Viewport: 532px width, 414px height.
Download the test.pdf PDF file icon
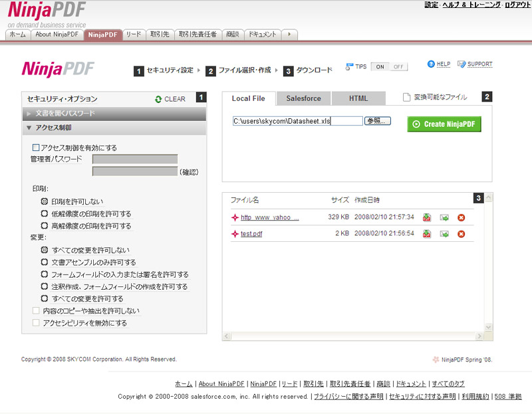point(427,234)
